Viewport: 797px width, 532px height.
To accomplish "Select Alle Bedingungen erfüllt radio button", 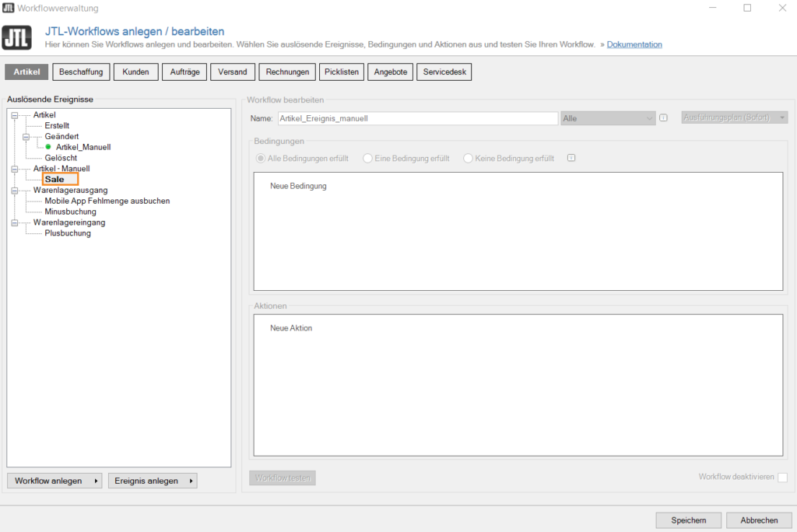I will pos(261,158).
